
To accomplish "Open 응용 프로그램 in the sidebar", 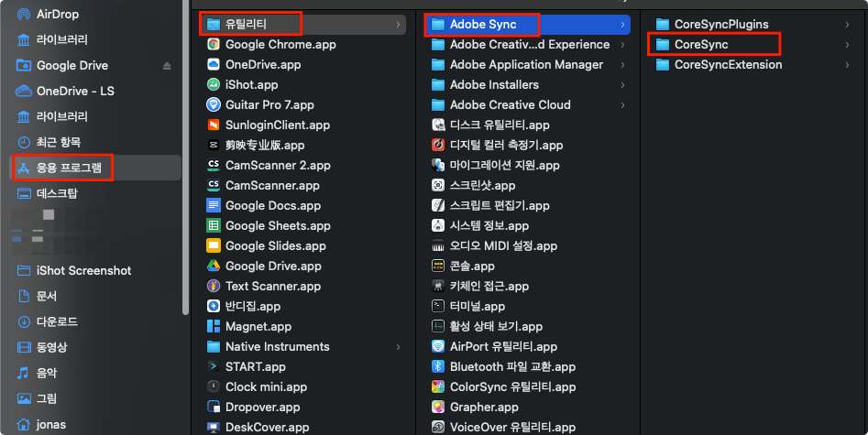I will point(96,168).
